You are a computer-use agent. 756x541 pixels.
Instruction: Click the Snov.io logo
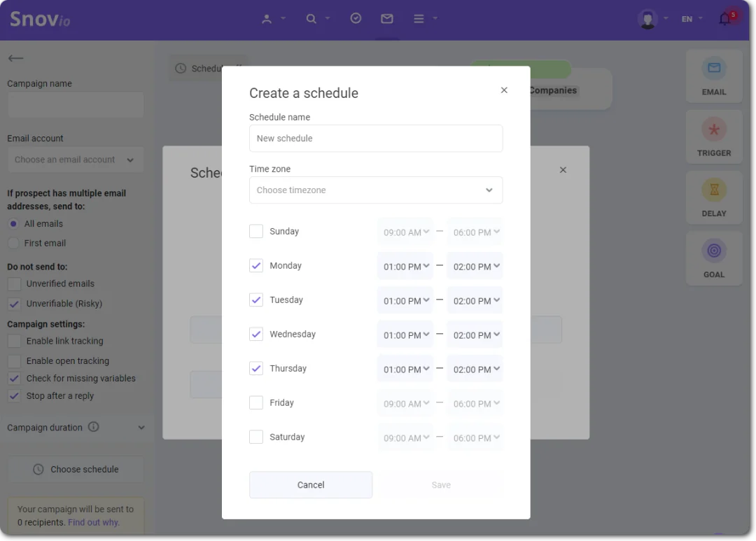(x=40, y=20)
